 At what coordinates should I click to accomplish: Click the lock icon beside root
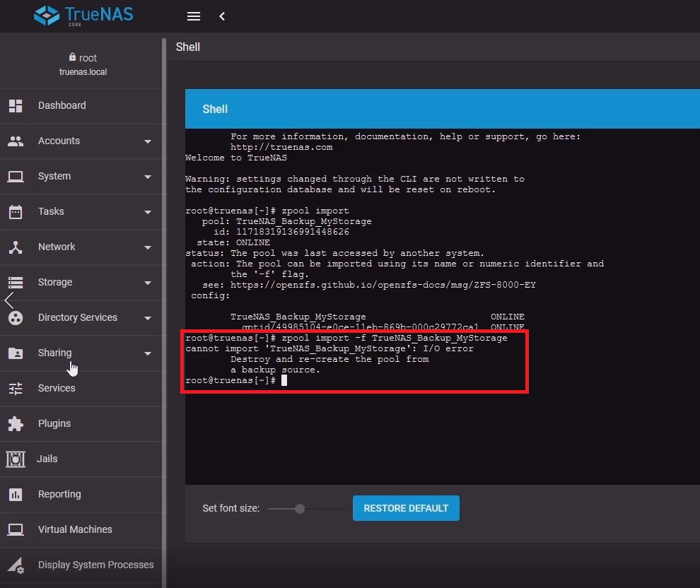(72, 57)
